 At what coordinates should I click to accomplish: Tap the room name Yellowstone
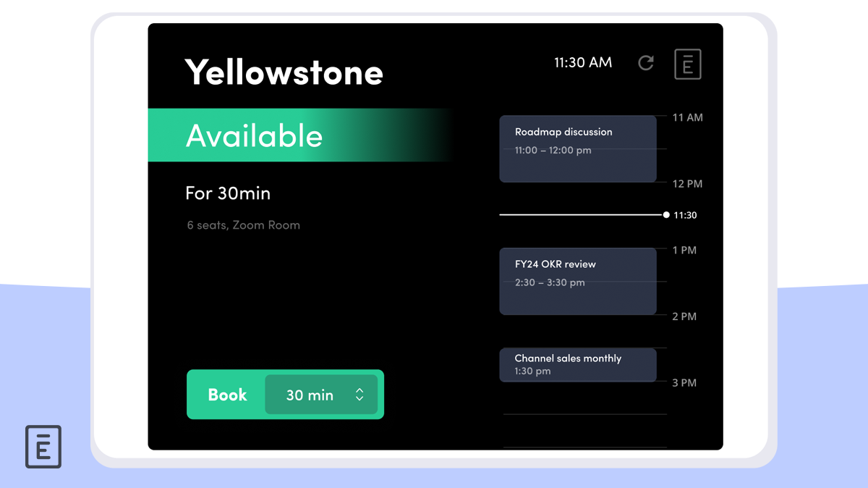click(x=284, y=72)
